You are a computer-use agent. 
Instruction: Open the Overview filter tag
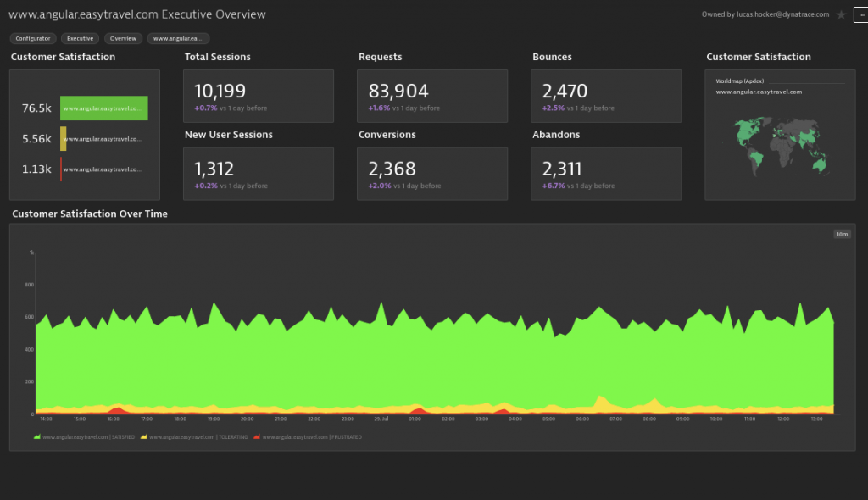(122, 37)
